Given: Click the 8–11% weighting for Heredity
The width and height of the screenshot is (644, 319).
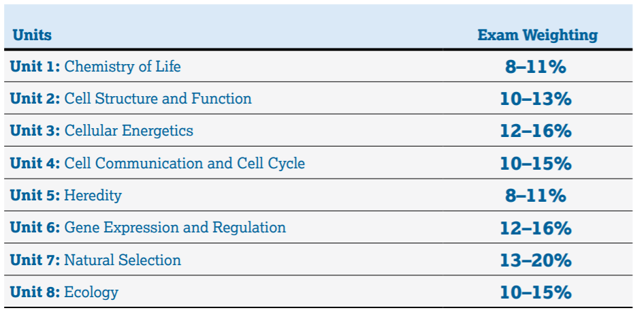Looking at the screenshot, I should tap(536, 196).
